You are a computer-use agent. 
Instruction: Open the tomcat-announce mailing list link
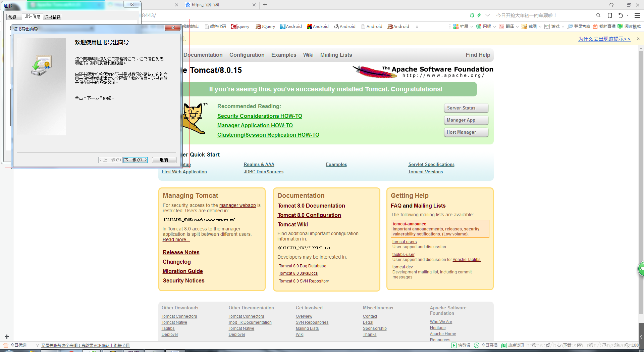coord(409,224)
